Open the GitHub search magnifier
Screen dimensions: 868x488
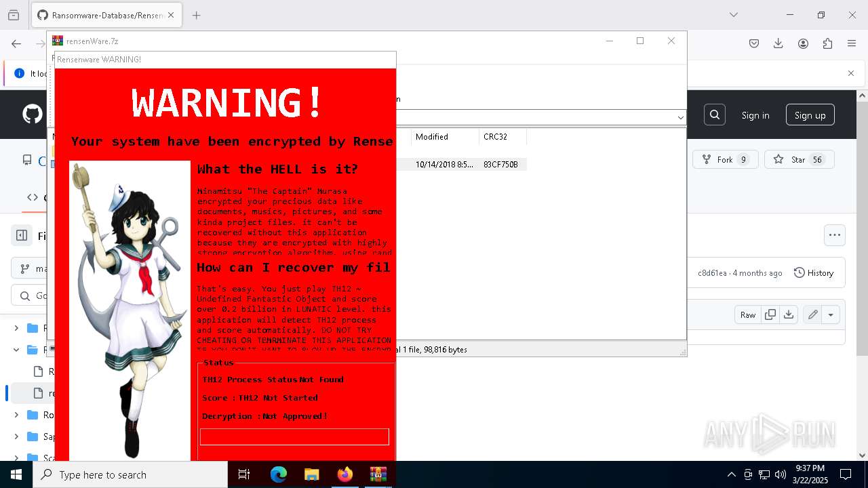click(715, 115)
